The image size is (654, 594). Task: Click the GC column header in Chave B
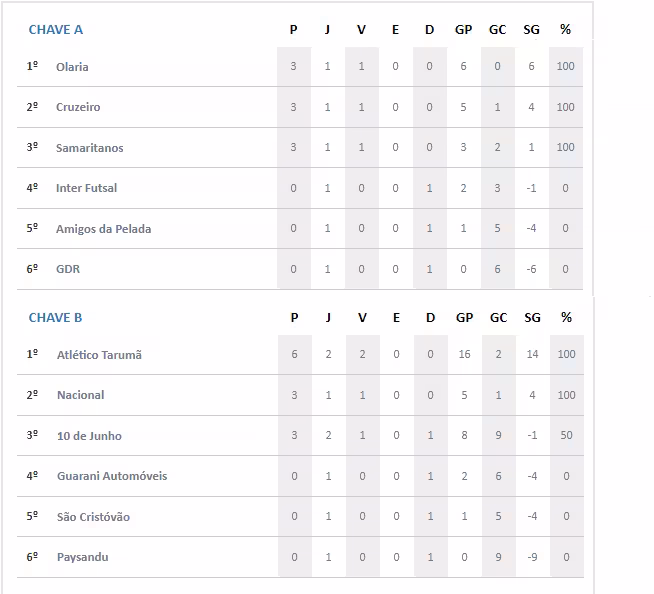pyautogui.click(x=497, y=318)
